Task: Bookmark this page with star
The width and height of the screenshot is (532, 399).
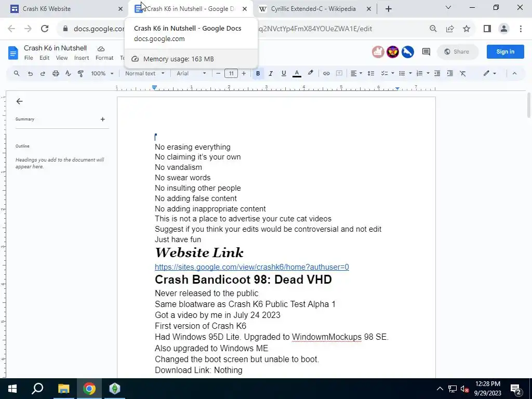Action: pos(467,29)
